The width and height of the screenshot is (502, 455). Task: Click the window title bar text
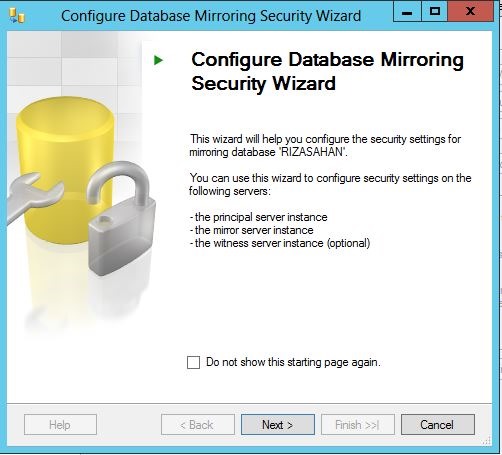pyautogui.click(x=211, y=16)
